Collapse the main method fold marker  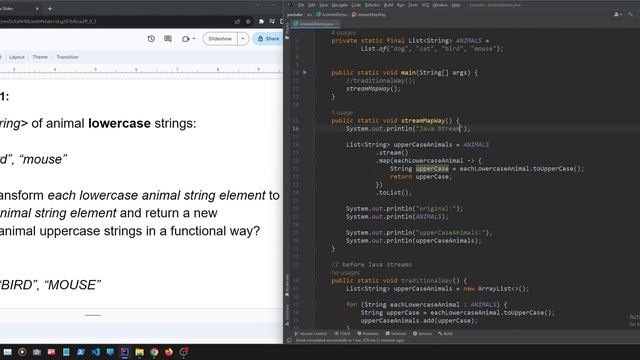tap(315, 73)
